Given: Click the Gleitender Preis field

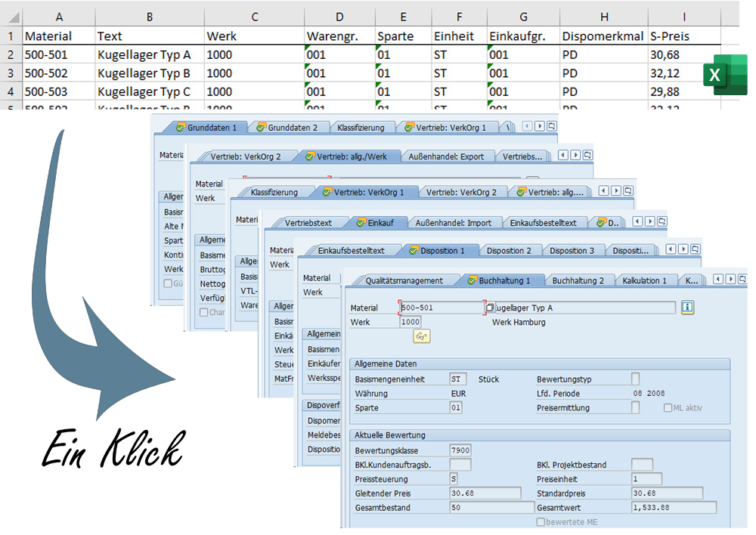Looking at the screenshot, I should [x=485, y=493].
